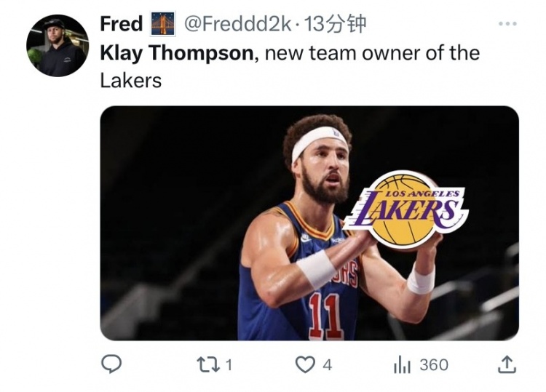Click the share upload arrow icon
Viewport: 546px width, 392px height.
tap(506, 364)
